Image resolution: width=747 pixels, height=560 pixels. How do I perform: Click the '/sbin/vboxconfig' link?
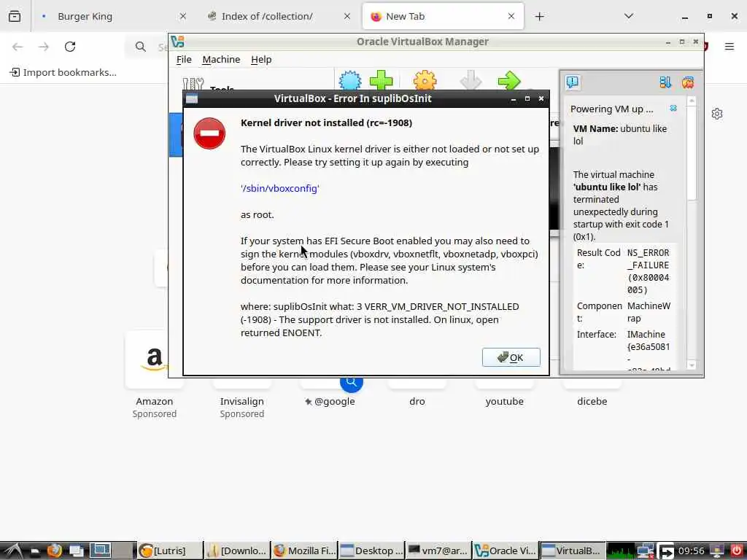click(279, 188)
